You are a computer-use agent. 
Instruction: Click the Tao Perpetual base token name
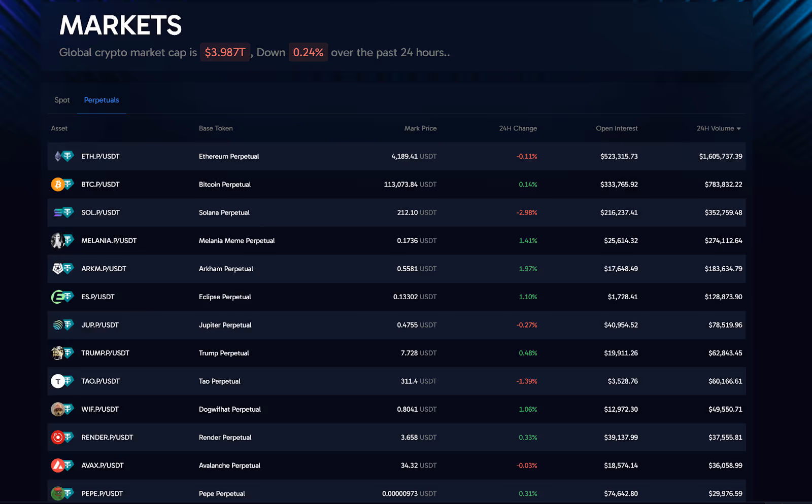point(219,381)
